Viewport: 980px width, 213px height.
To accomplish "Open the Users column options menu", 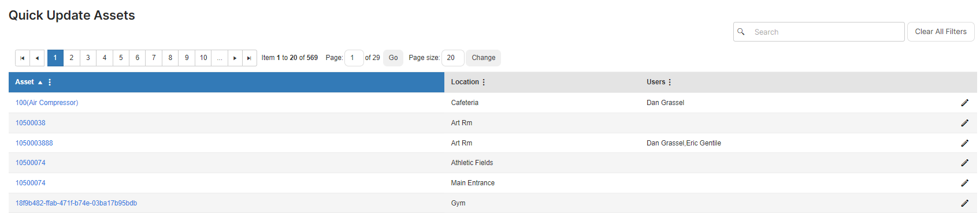I will [670, 82].
